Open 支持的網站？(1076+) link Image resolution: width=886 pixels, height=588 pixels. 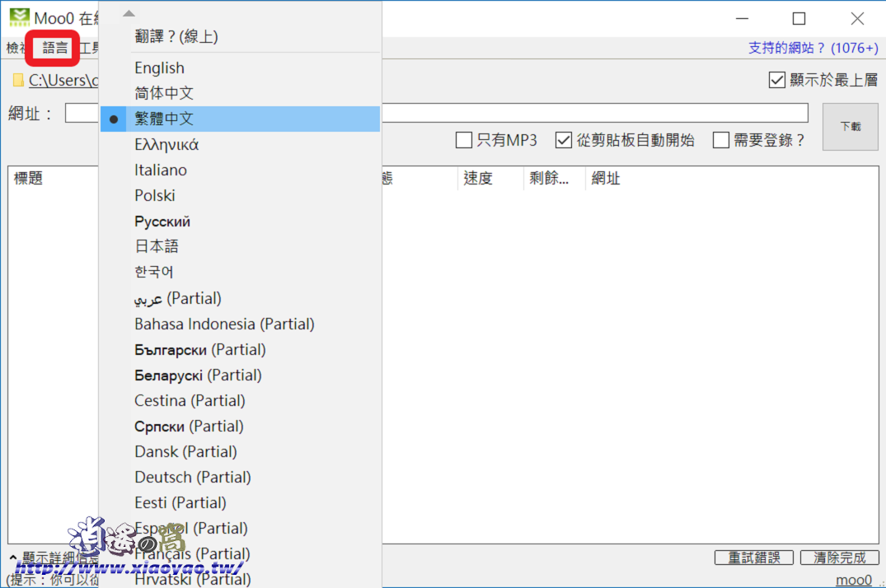click(813, 48)
